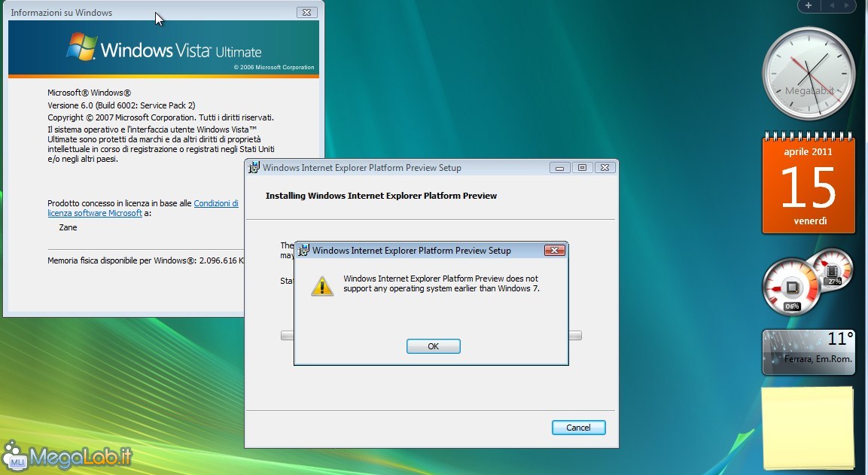Screen dimensions: 868x475
Task: Select the 'Versione 6.0 (Build 6002: Service Pack 2)' text
Action: point(121,105)
